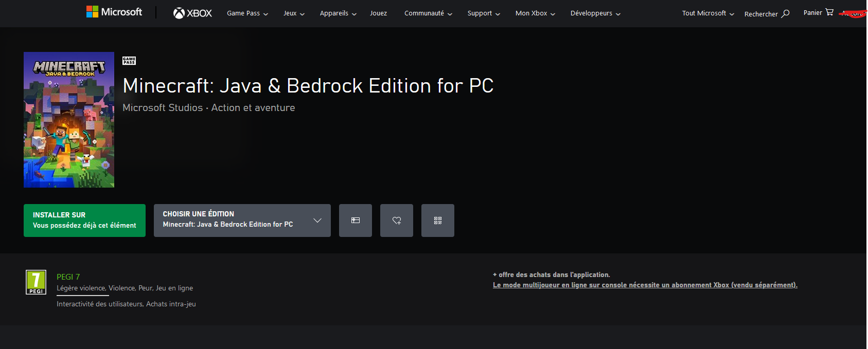Click the green Installer sur button

click(x=84, y=221)
